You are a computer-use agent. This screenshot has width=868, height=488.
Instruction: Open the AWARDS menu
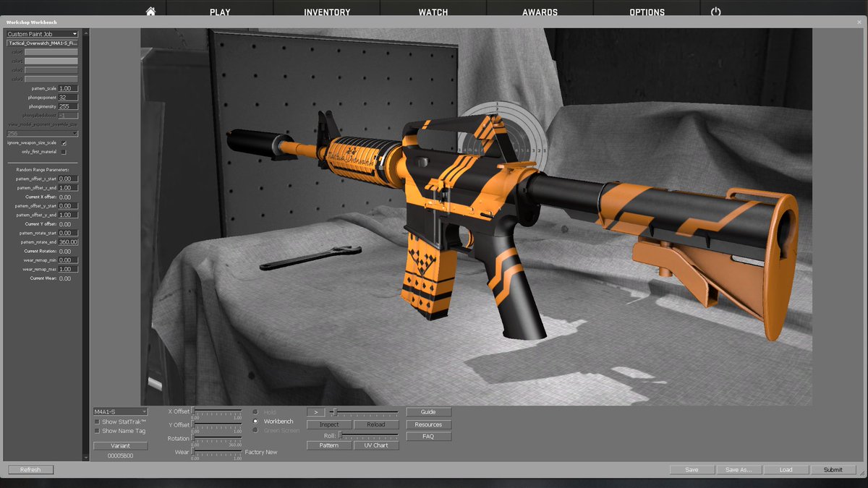[x=540, y=12]
